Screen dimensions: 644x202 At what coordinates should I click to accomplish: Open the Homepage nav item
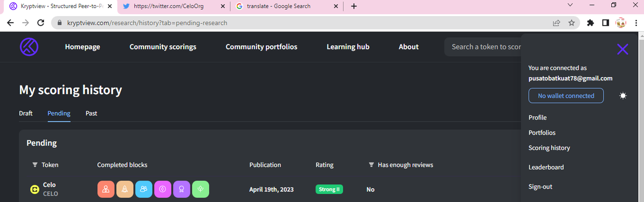83,47
